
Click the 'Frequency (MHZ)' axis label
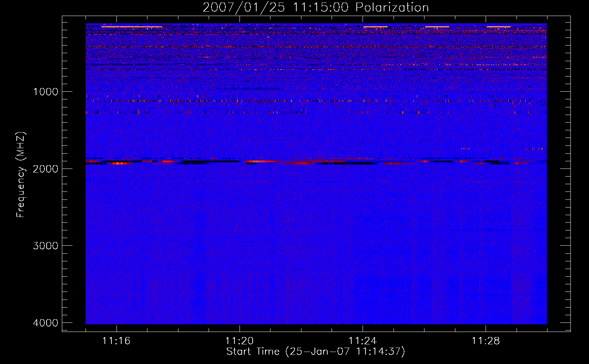21,175
